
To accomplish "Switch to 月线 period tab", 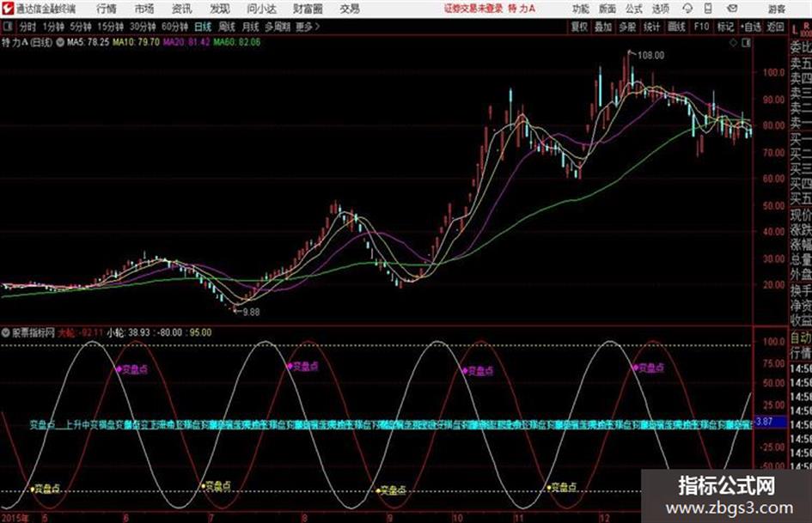I will [251, 27].
